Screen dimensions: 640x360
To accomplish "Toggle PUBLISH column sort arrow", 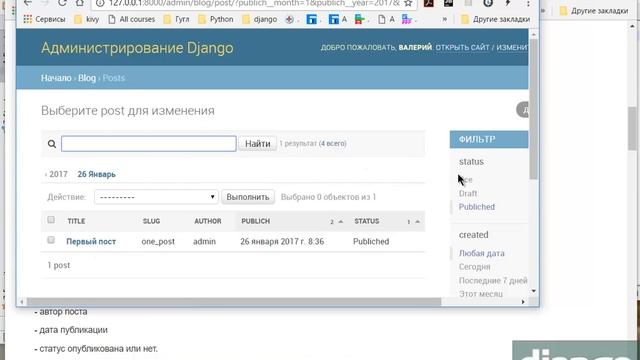I will [341, 222].
